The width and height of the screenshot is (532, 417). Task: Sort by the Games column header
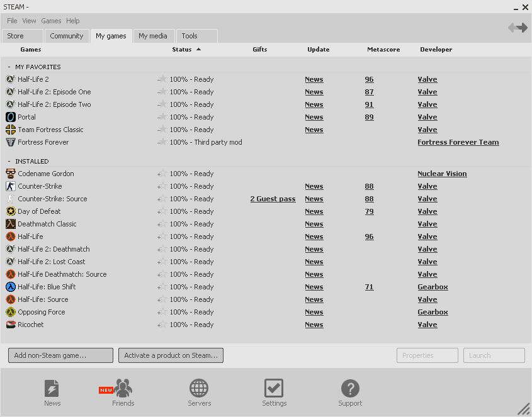click(31, 50)
